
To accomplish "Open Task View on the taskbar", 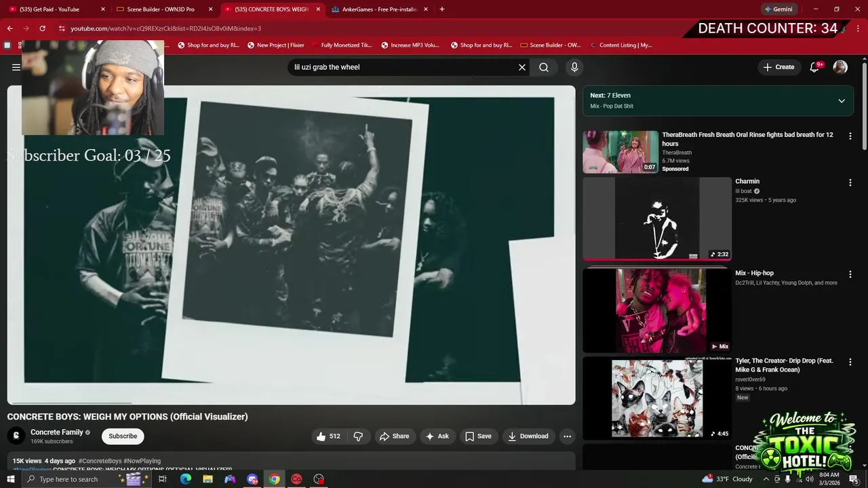I will pyautogui.click(x=163, y=479).
